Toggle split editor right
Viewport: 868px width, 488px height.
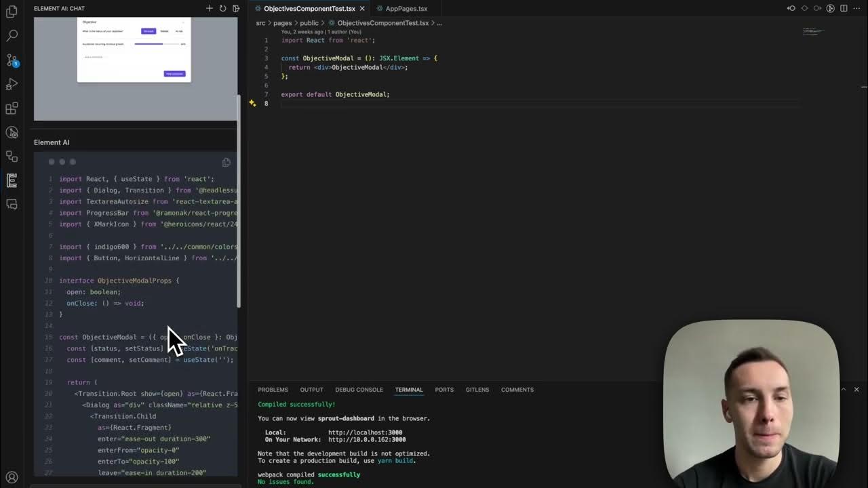pos(844,8)
